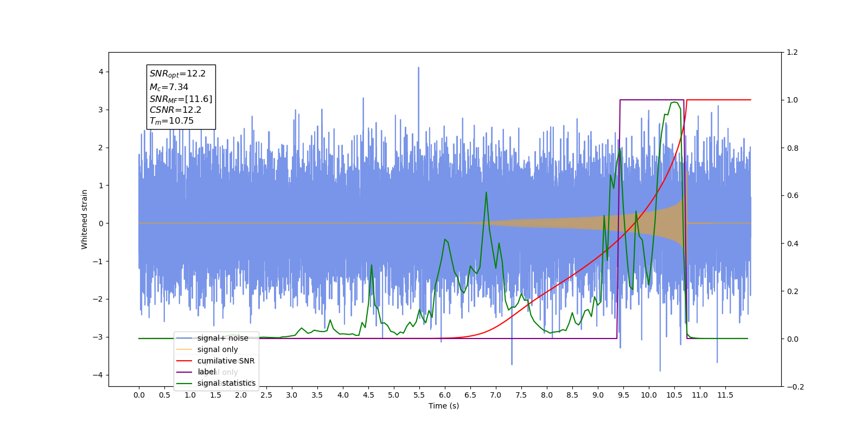Click the CSNR=12.2 annotation line
This screenshot has height=434, width=868.
click(175, 110)
